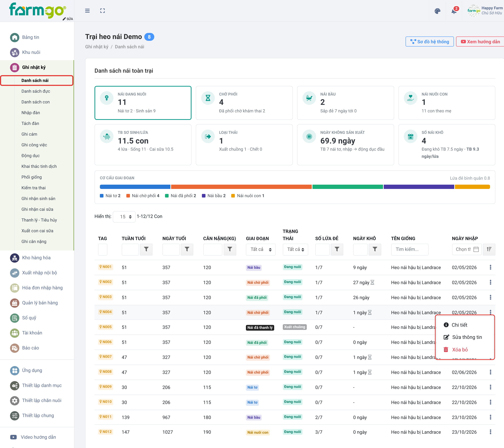504x448 pixels.
Task: Follow the Ghi nhật ký breadcrumb link
Action: (x=97, y=47)
